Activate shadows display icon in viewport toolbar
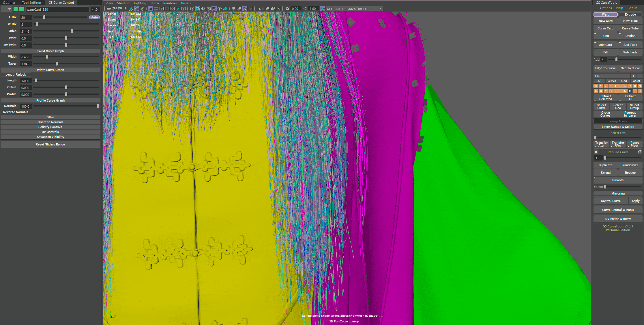644x325 pixels. pos(233,9)
